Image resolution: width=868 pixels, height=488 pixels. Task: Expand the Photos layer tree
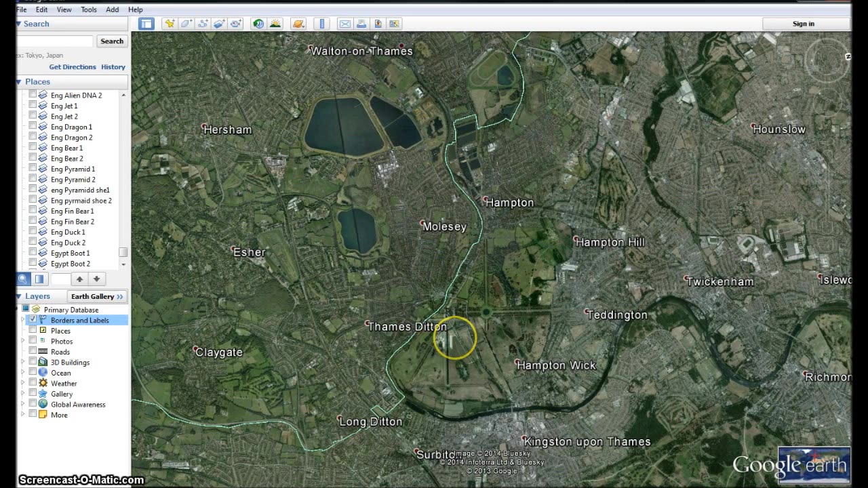point(22,341)
